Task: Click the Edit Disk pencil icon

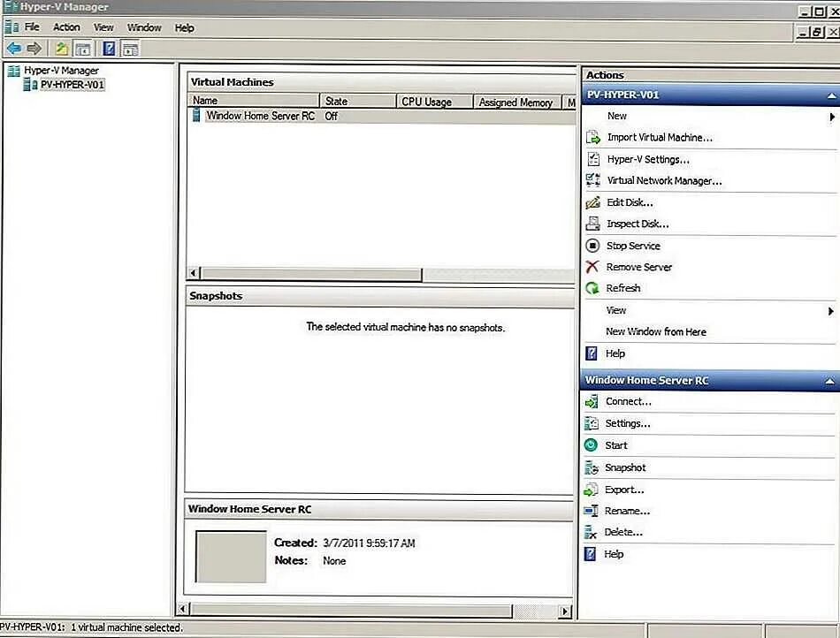Action: tap(593, 202)
